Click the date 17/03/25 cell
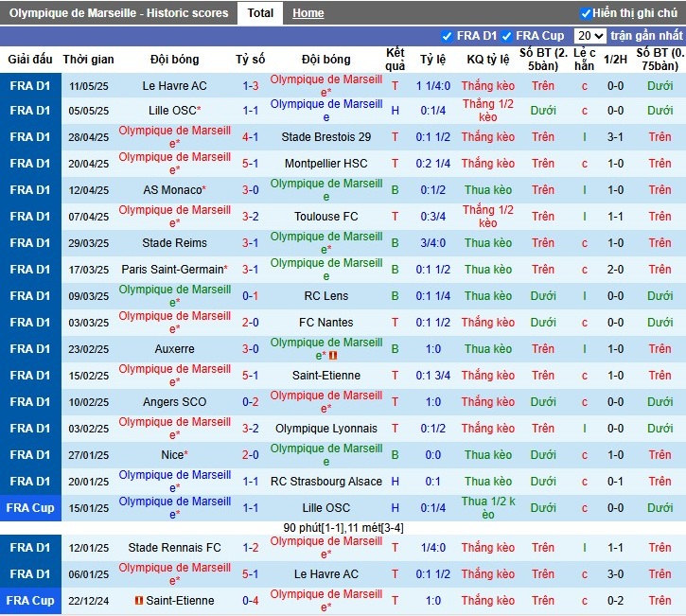 pos(88,270)
